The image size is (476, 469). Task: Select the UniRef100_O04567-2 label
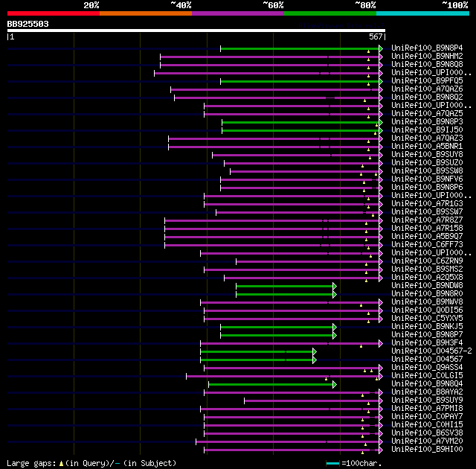point(431,351)
